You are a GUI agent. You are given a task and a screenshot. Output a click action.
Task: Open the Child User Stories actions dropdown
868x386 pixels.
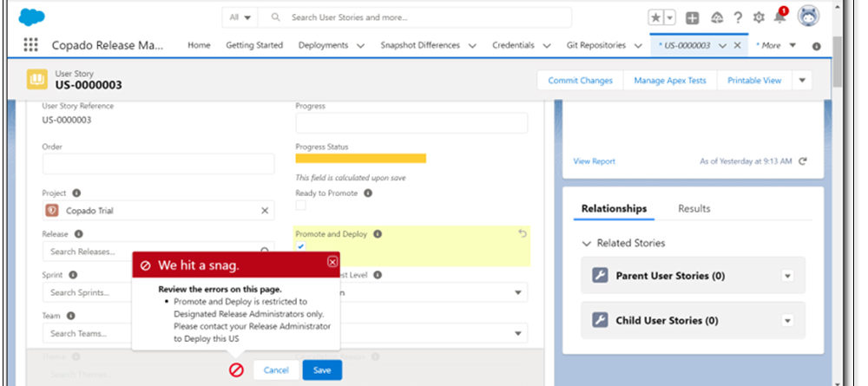coord(788,321)
